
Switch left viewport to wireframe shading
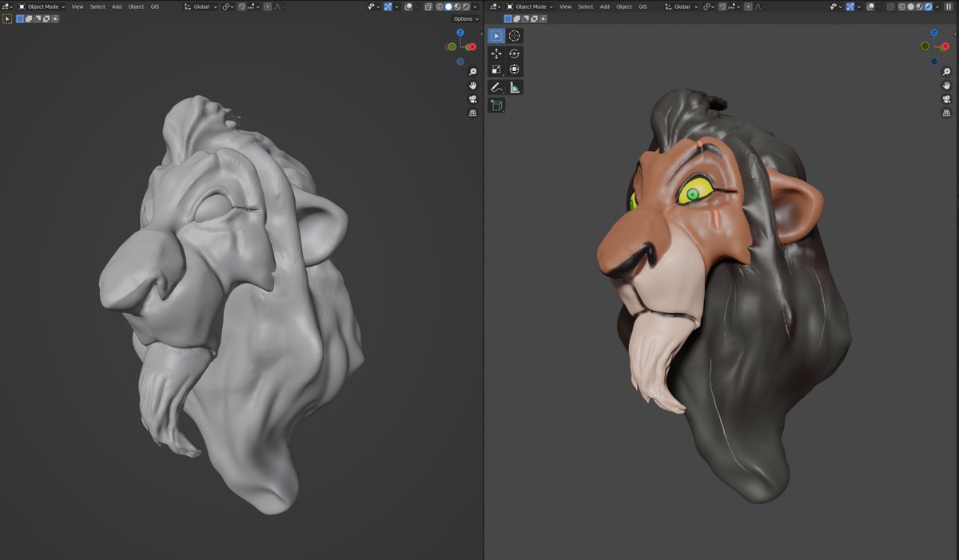[x=440, y=6]
